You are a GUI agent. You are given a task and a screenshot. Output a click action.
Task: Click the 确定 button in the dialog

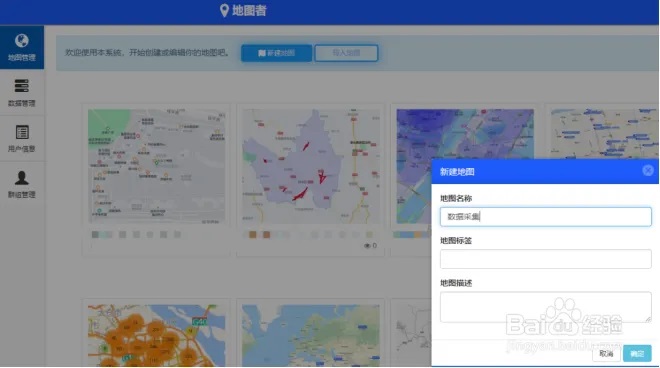coord(637,353)
